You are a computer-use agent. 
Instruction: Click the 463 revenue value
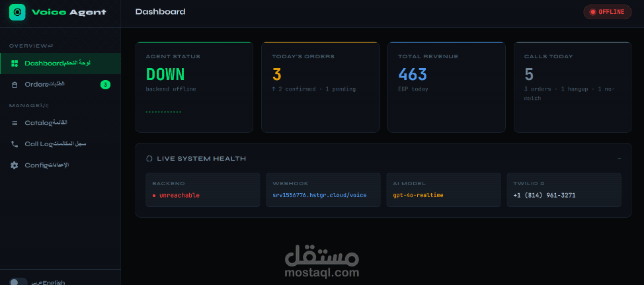click(413, 74)
